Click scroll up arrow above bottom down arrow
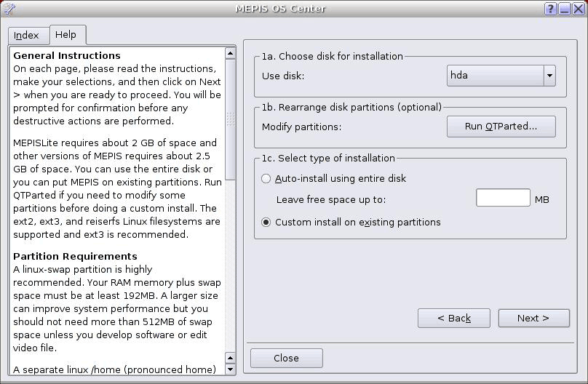This screenshot has height=384, width=588. click(230, 358)
